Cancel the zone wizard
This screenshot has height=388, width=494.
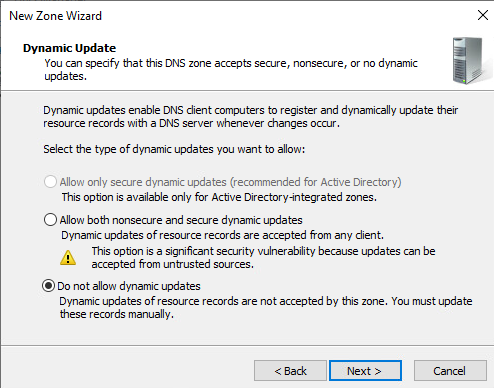pyautogui.click(x=450, y=371)
